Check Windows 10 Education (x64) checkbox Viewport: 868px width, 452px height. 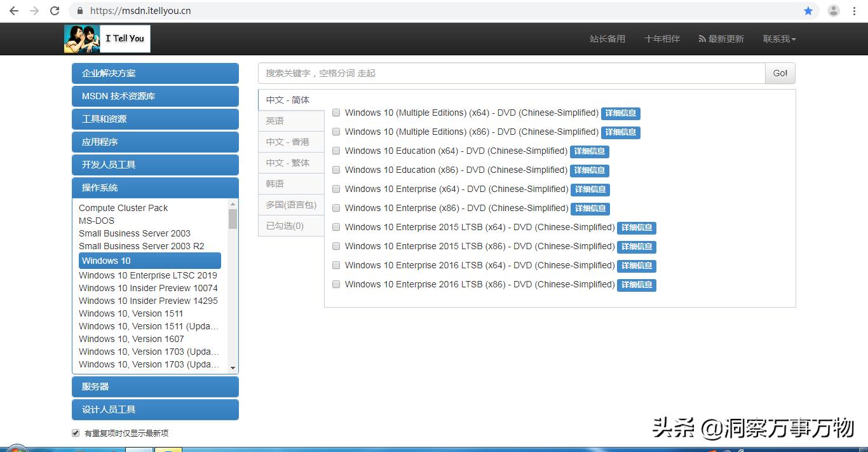pyautogui.click(x=336, y=151)
